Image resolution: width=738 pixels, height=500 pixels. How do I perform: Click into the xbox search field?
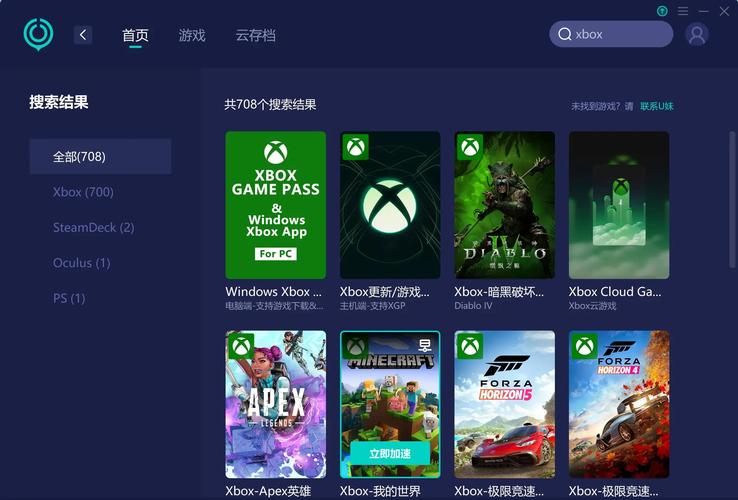[x=611, y=34]
